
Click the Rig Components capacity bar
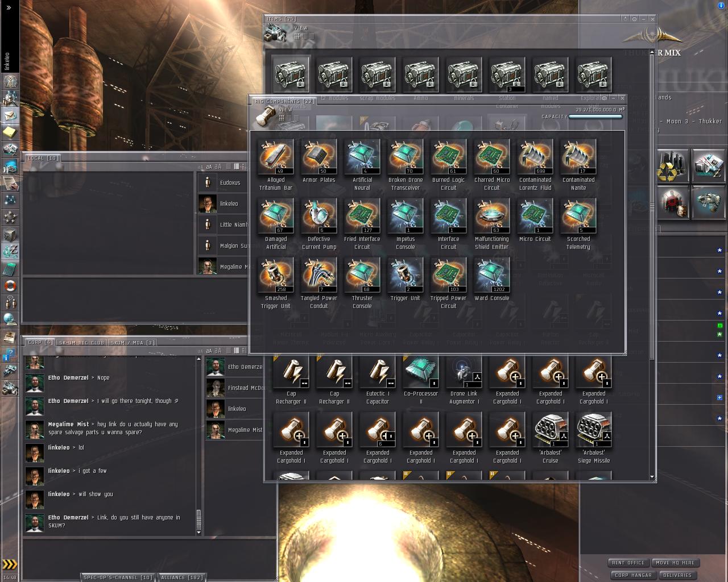595,117
